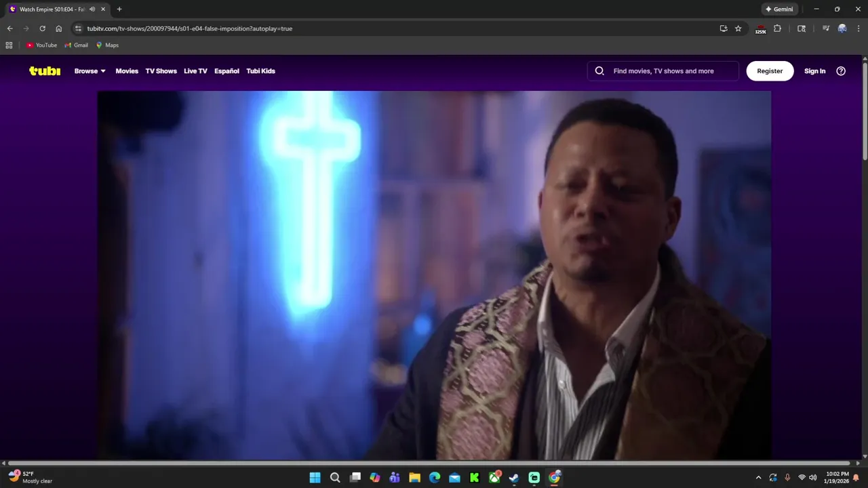Open notifications bell icon

(x=856, y=478)
